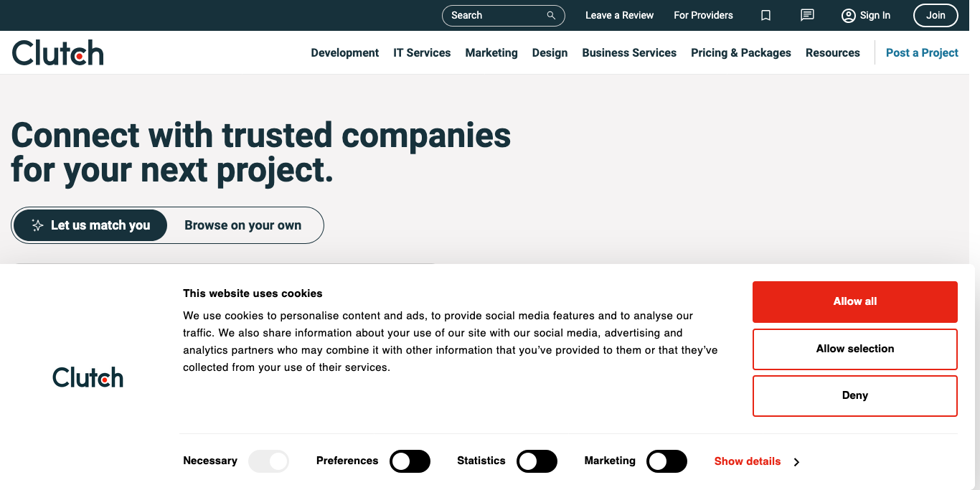Select Browse on your own tab

coord(242,225)
